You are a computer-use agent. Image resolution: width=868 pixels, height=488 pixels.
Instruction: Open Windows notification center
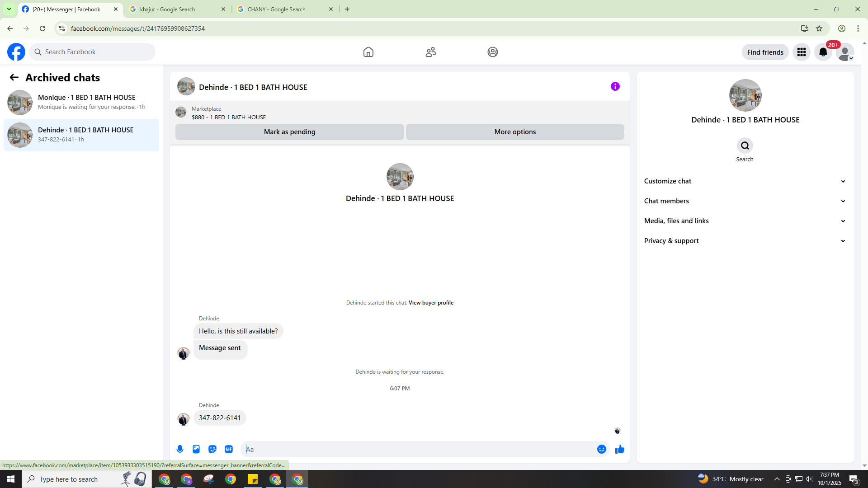[x=854, y=479]
